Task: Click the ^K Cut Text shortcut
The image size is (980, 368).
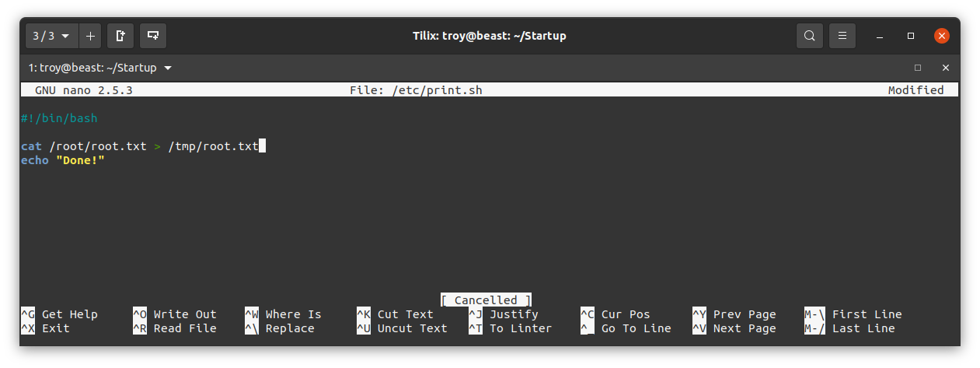Action: 395,314
